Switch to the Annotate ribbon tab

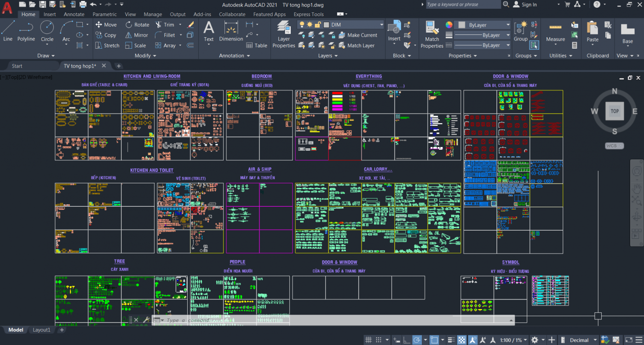(74, 14)
